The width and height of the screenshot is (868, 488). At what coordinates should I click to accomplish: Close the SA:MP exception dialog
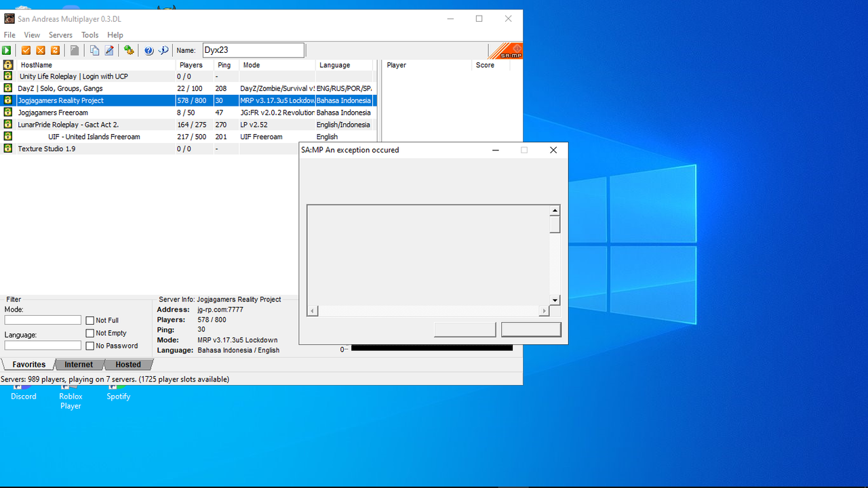point(553,150)
